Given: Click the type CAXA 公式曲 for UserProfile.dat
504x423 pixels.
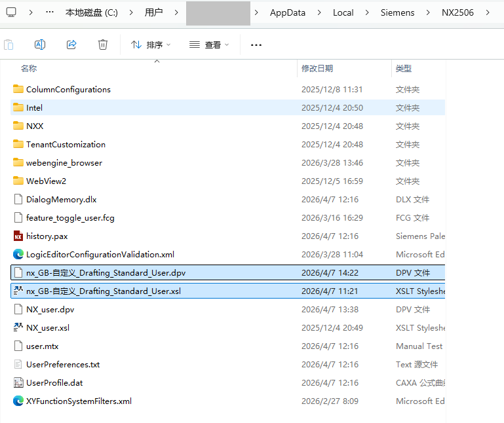Looking at the screenshot, I should (420, 383).
